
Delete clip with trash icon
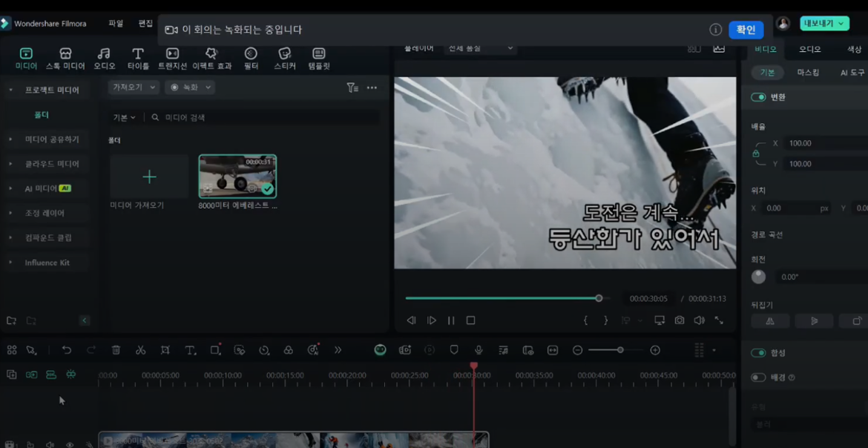(x=116, y=350)
